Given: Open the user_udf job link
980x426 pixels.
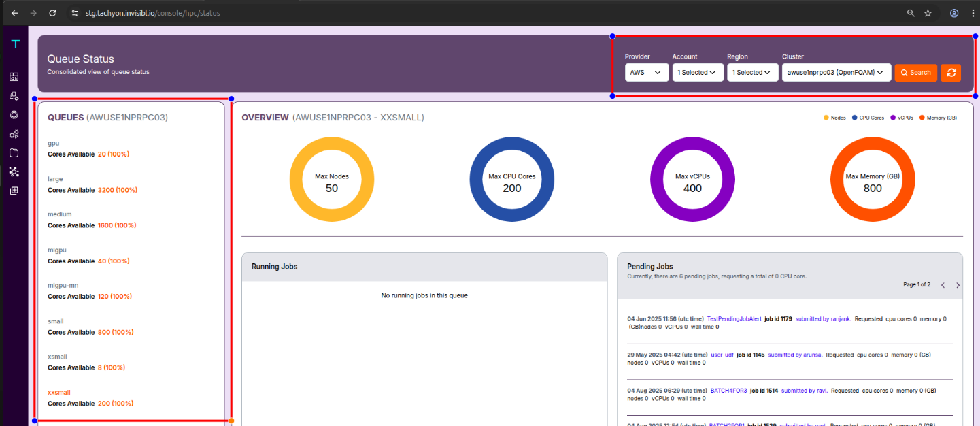Looking at the screenshot, I should [x=722, y=355].
